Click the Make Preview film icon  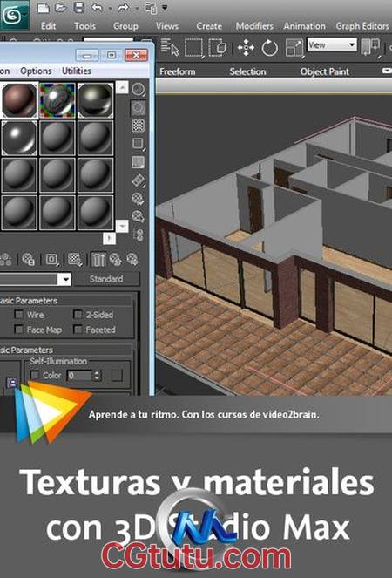click(x=139, y=180)
